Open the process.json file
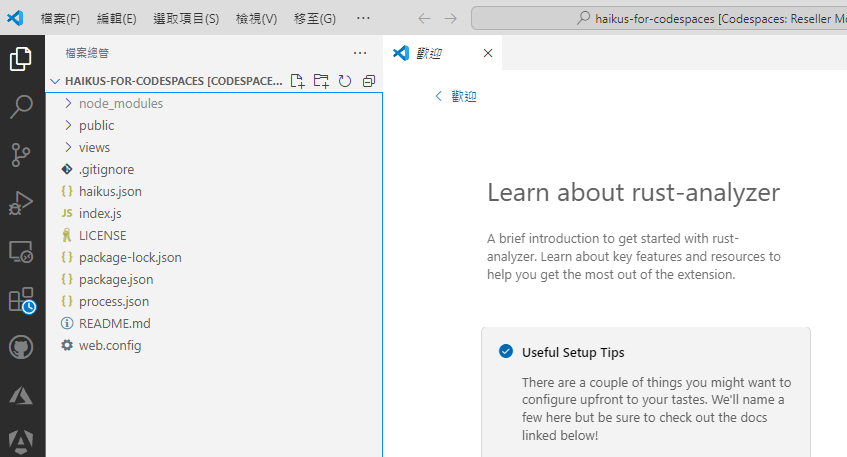The image size is (847, 457). click(x=214, y=301)
